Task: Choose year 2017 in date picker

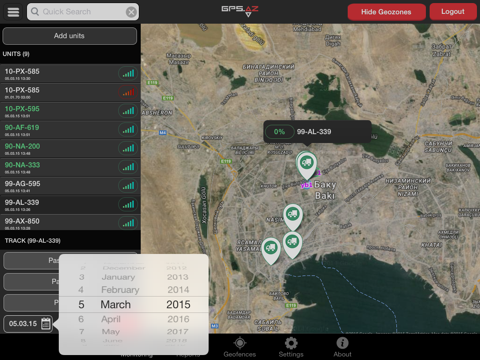Action: (178, 332)
